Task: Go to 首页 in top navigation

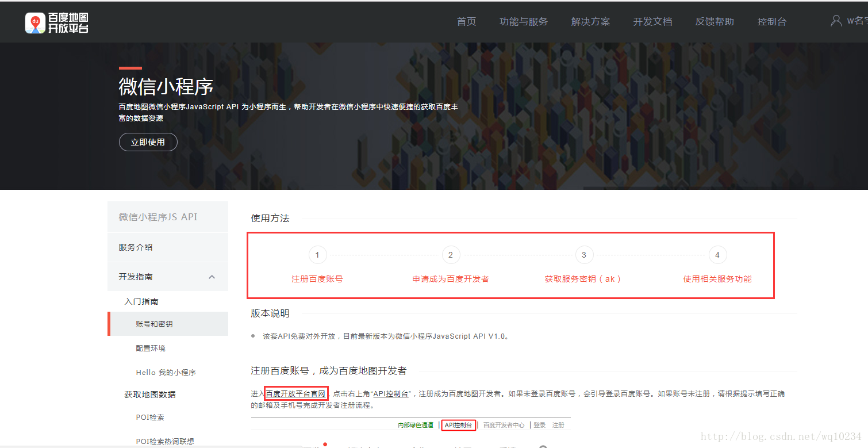Action: [x=467, y=22]
